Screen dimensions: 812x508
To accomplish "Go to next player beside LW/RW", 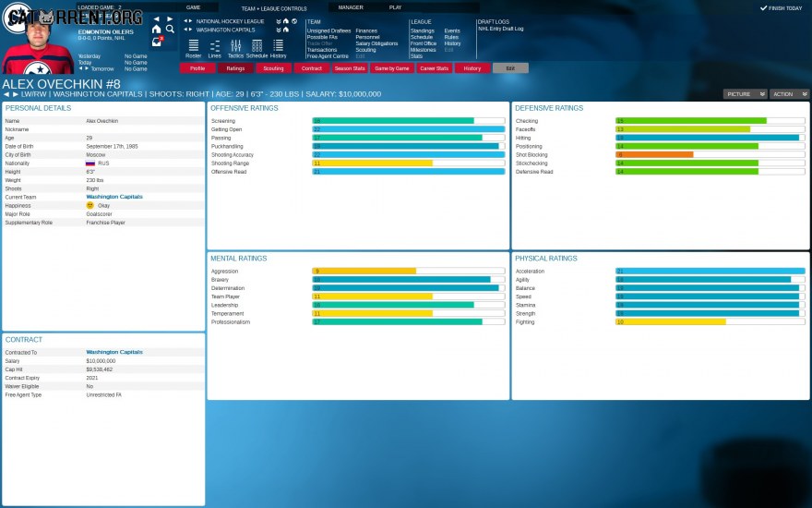I will click(x=16, y=94).
